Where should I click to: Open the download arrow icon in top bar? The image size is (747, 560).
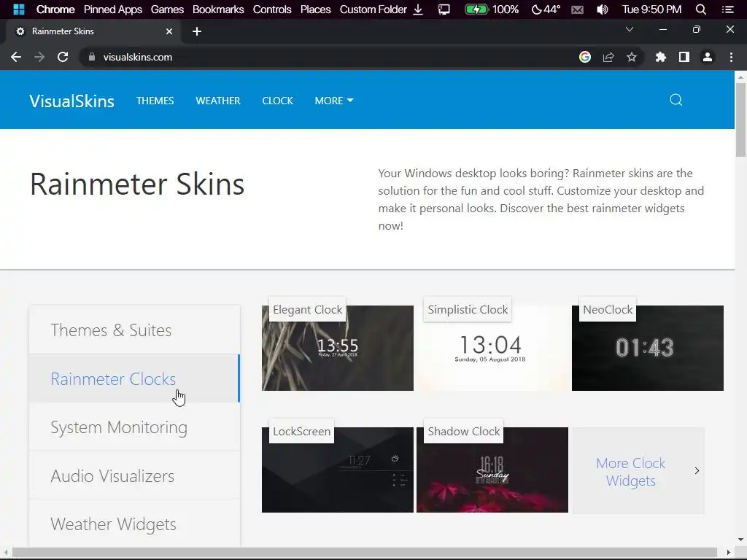418,9
